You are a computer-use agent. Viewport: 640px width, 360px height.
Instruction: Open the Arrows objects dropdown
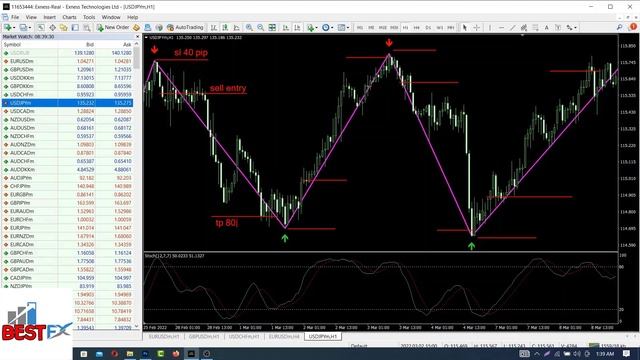[571, 27]
